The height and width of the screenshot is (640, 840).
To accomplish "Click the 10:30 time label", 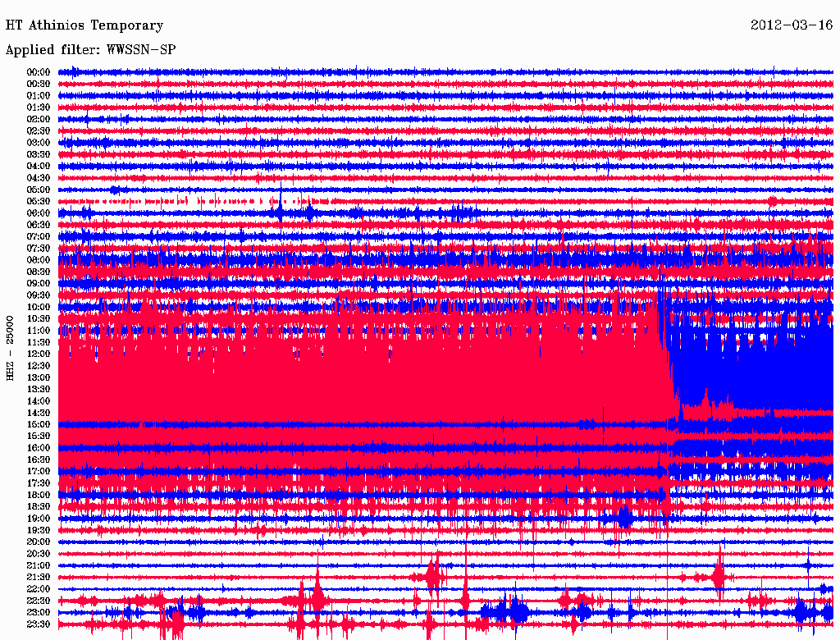I will pos(39,318).
